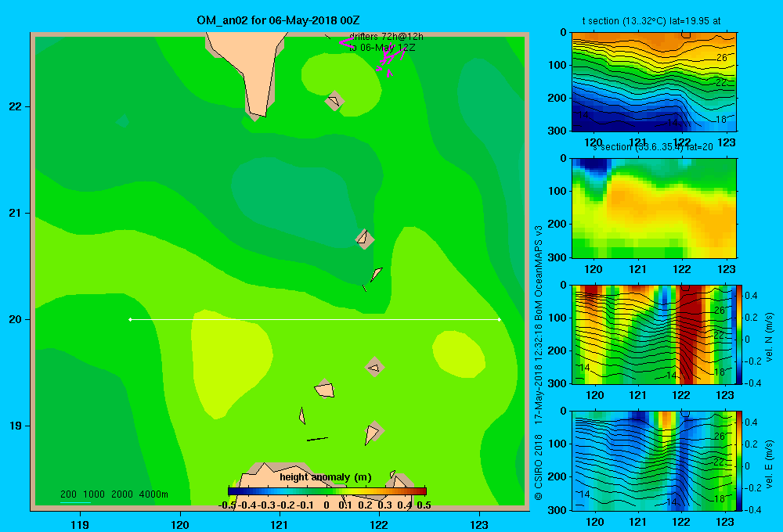Click the map title OM_an02 for 06-May-2018 00Z
The width and height of the screenshot is (783, 532).
point(278,20)
